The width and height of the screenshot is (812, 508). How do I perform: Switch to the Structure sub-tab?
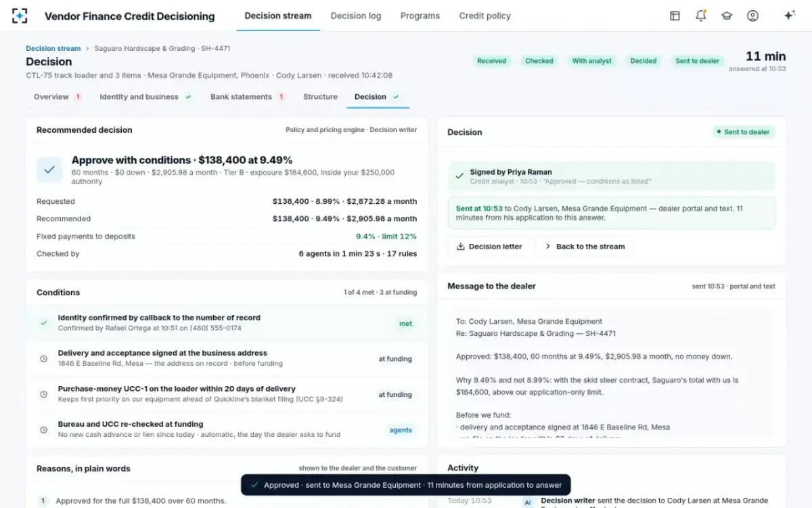[x=320, y=97]
